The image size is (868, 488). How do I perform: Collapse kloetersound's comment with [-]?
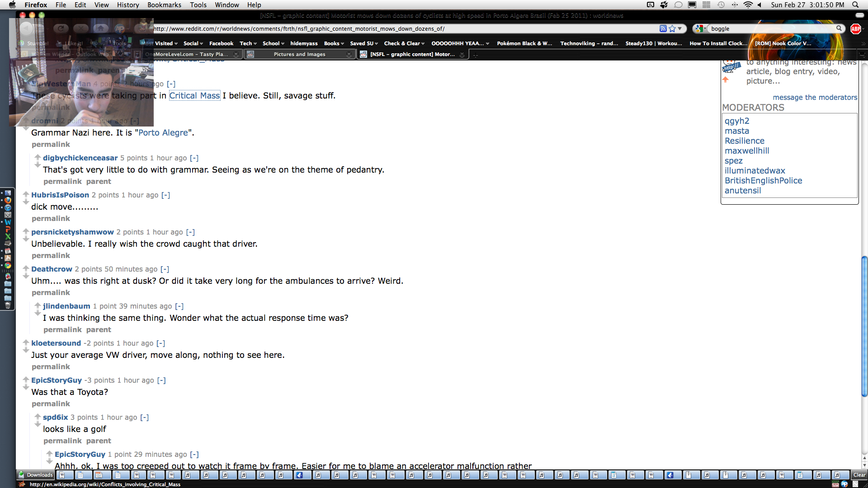[160, 343]
